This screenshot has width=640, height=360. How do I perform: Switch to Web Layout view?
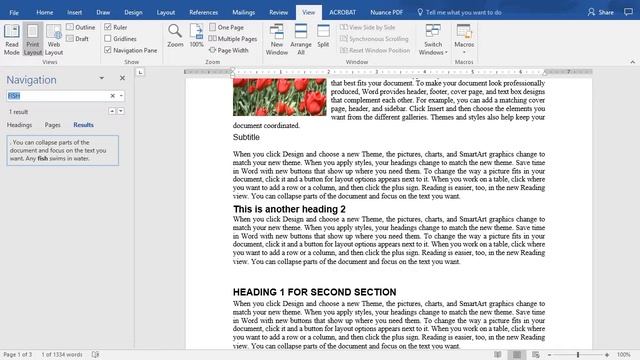click(x=54, y=40)
